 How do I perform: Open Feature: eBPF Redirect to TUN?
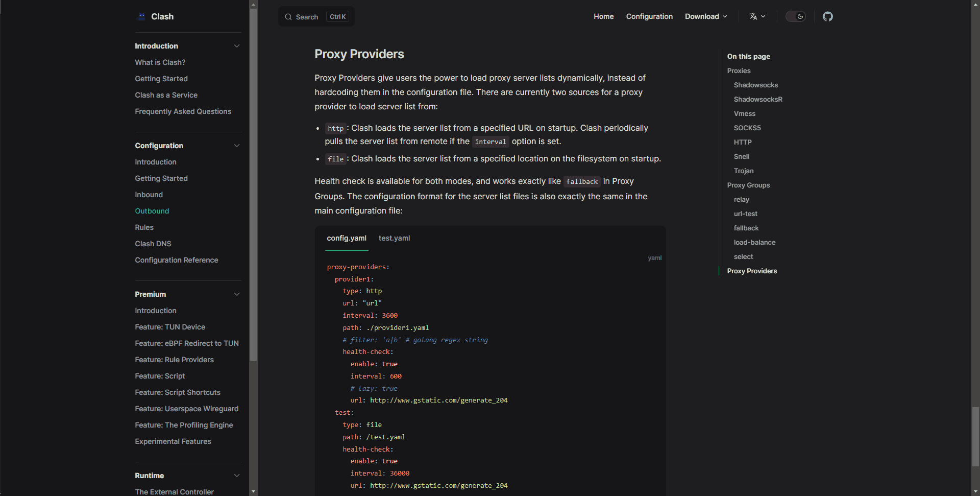[187, 343]
